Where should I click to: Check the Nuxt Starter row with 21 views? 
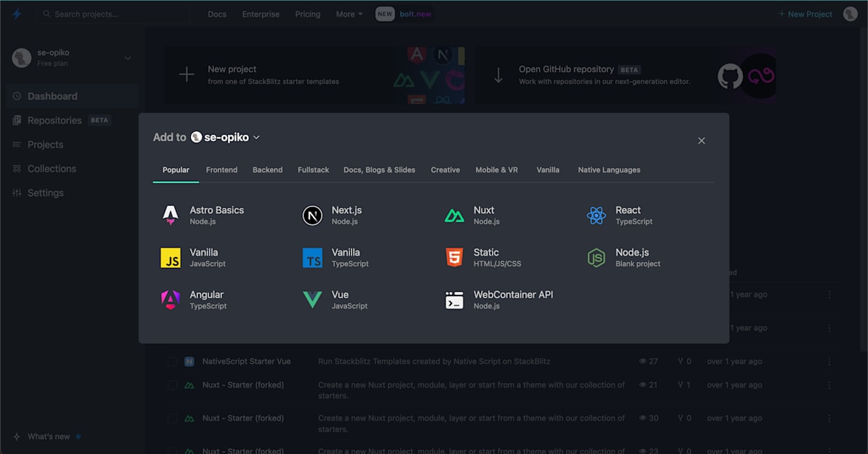pos(172,385)
